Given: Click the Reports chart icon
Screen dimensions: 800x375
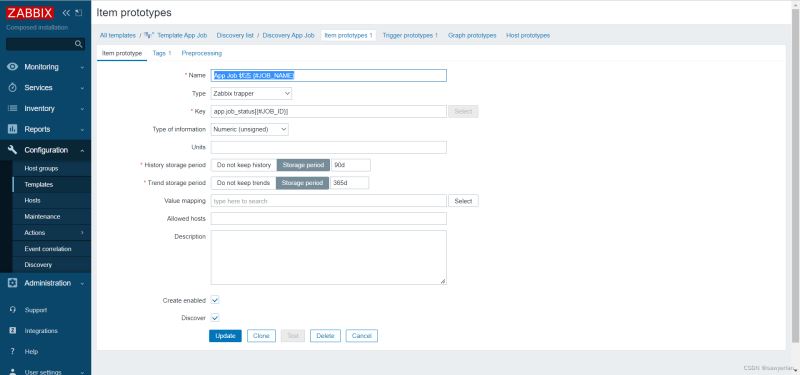Looking at the screenshot, I should 13,130.
